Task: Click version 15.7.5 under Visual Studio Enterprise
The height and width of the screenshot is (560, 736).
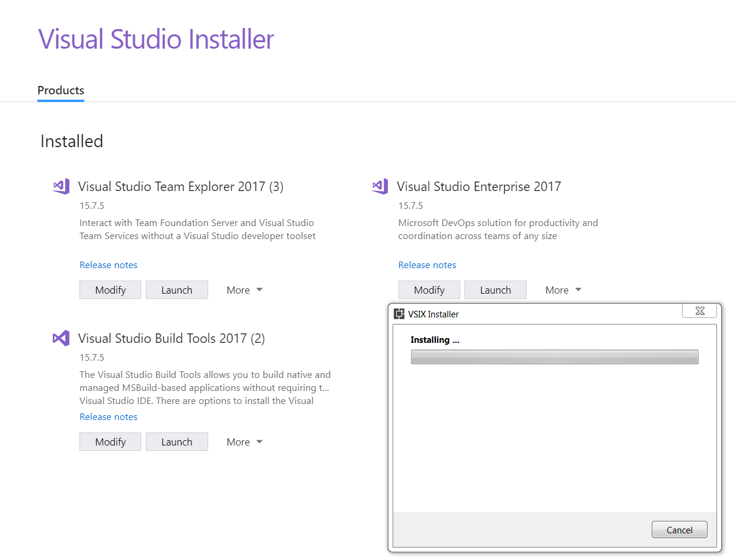Action: coord(410,206)
